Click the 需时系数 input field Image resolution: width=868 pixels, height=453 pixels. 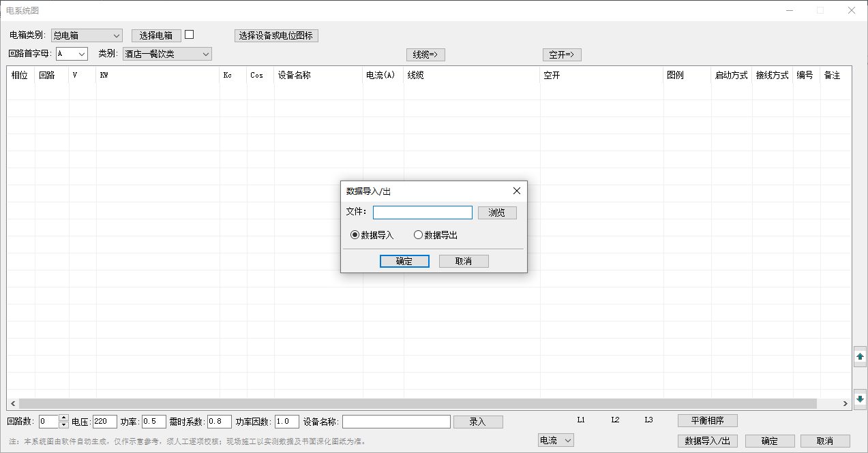click(x=220, y=422)
